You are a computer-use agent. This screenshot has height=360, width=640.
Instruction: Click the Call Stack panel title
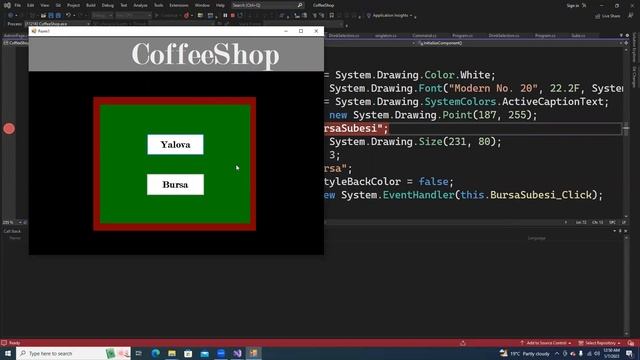click(12, 231)
